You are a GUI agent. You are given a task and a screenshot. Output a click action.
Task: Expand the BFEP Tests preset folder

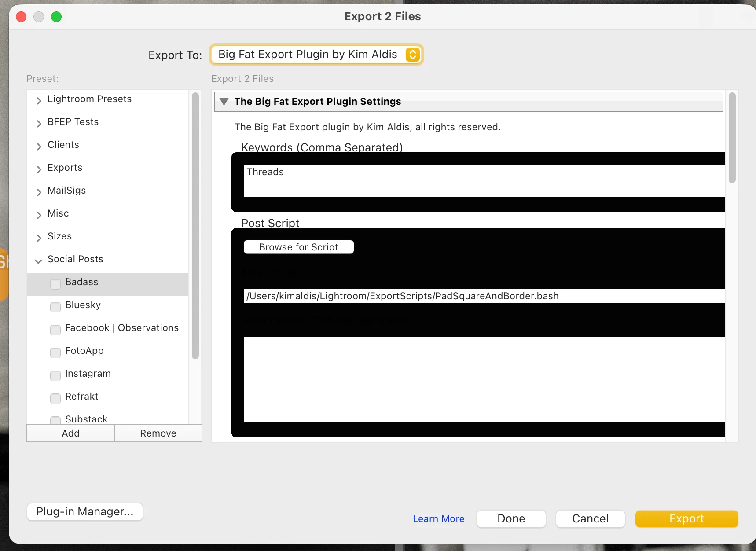coord(39,123)
